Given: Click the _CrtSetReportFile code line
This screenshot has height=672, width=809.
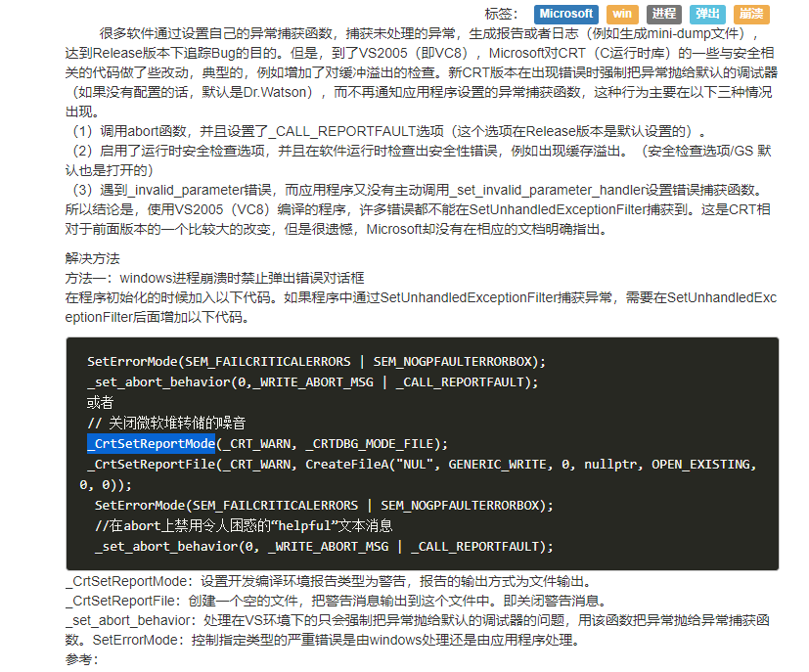Looking at the screenshot, I should [x=418, y=474].
